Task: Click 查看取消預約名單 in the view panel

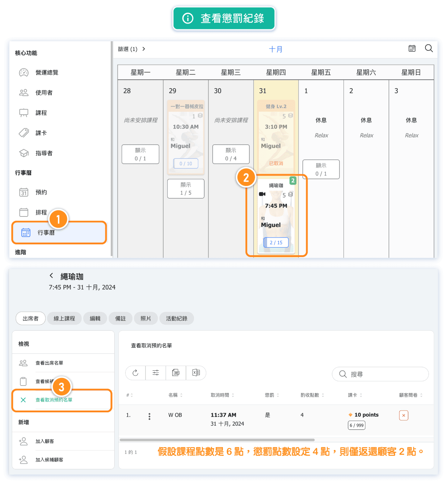Action: pos(54,400)
